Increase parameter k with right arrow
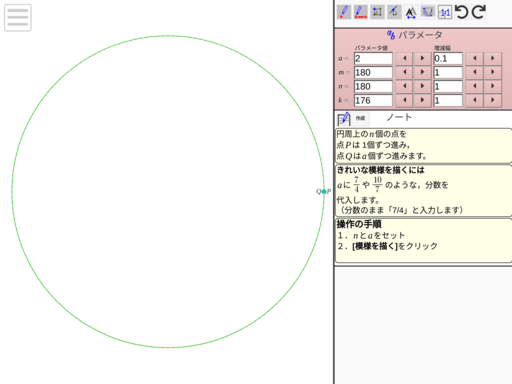The width and height of the screenshot is (512, 384). click(422, 100)
